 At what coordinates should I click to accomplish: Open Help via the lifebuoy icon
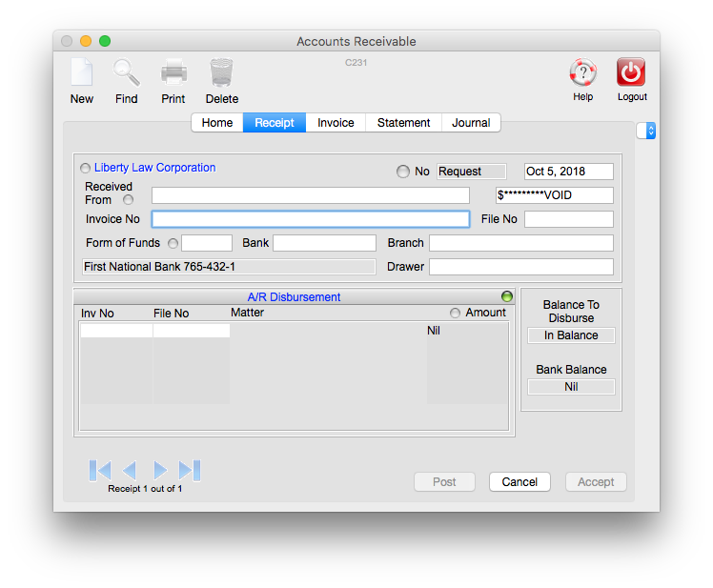[x=582, y=73]
